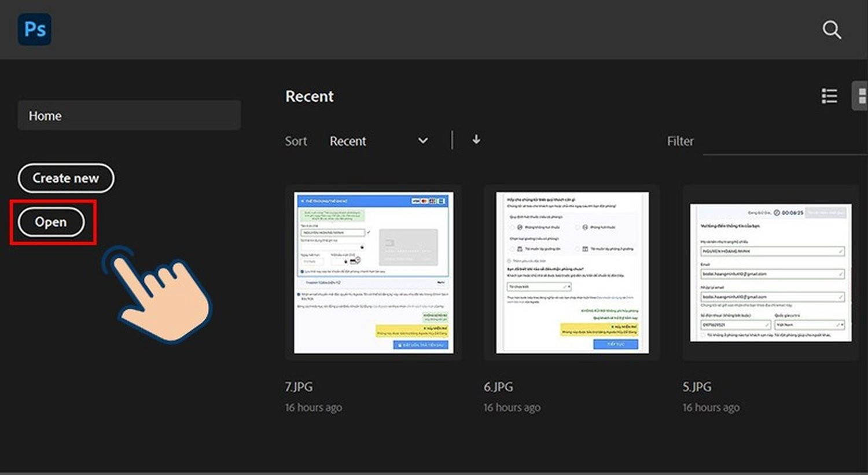Viewport: 868px width, 475px height.
Task: Click the 7.JPG file name
Action: tap(299, 386)
